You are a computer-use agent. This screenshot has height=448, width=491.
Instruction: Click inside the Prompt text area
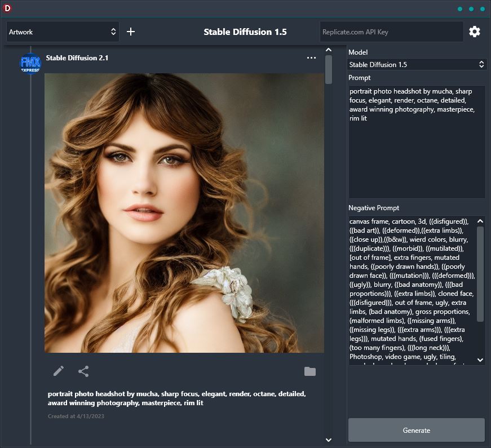pos(417,141)
